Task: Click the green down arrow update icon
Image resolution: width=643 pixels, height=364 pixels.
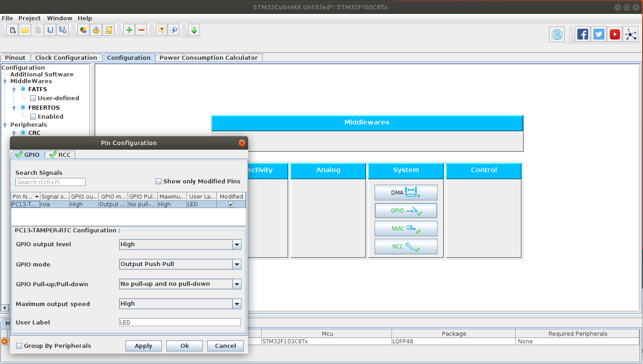Action: (194, 31)
